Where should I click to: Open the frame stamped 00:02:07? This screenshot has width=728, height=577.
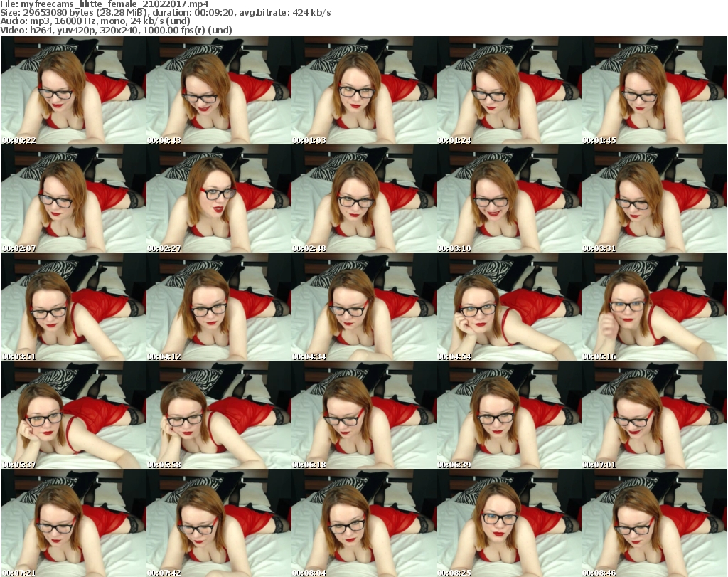[74, 198]
